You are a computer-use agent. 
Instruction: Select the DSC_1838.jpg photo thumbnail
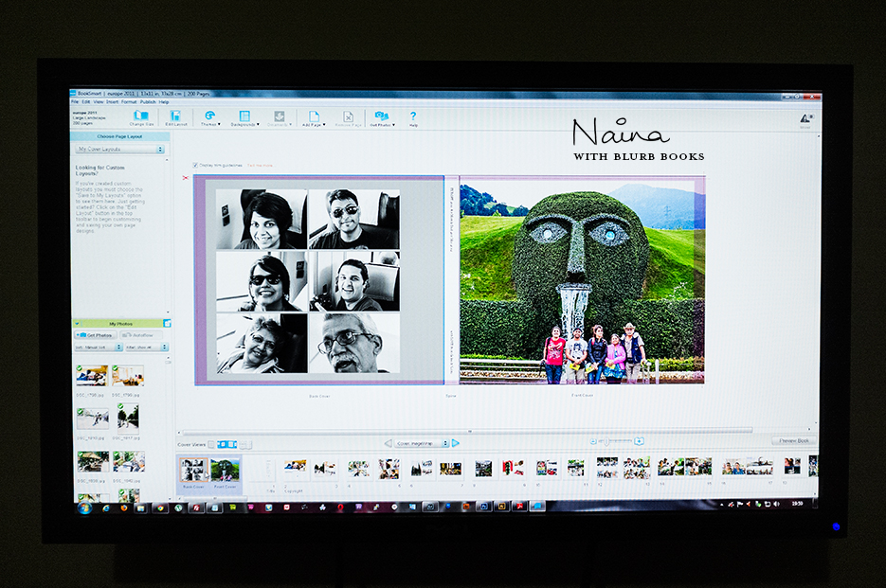coord(93,461)
